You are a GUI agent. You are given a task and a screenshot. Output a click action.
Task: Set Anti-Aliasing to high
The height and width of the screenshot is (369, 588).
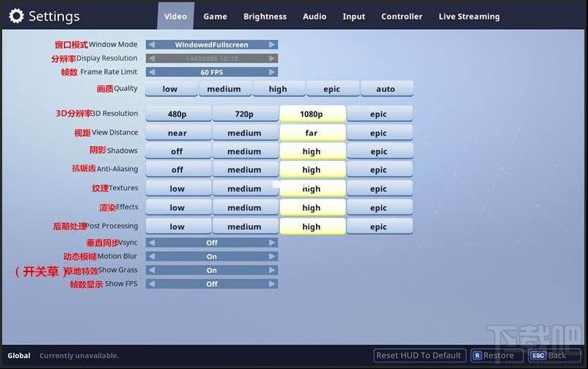[x=312, y=170]
